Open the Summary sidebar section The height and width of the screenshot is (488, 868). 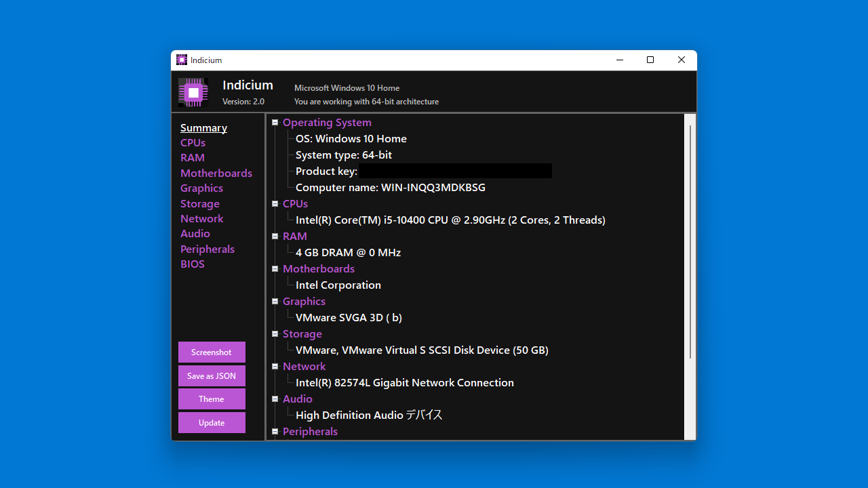tap(203, 128)
